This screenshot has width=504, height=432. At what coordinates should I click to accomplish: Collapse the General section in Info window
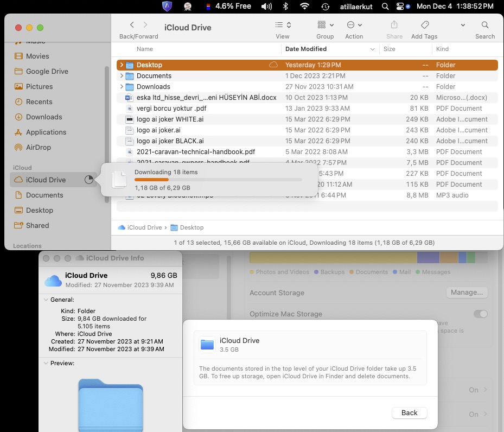coord(46,300)
